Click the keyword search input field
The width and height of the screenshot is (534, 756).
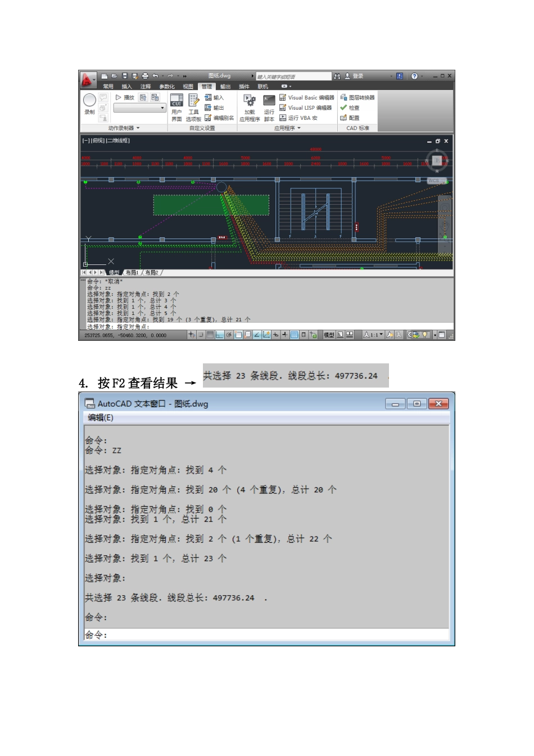tap(293, 76)
